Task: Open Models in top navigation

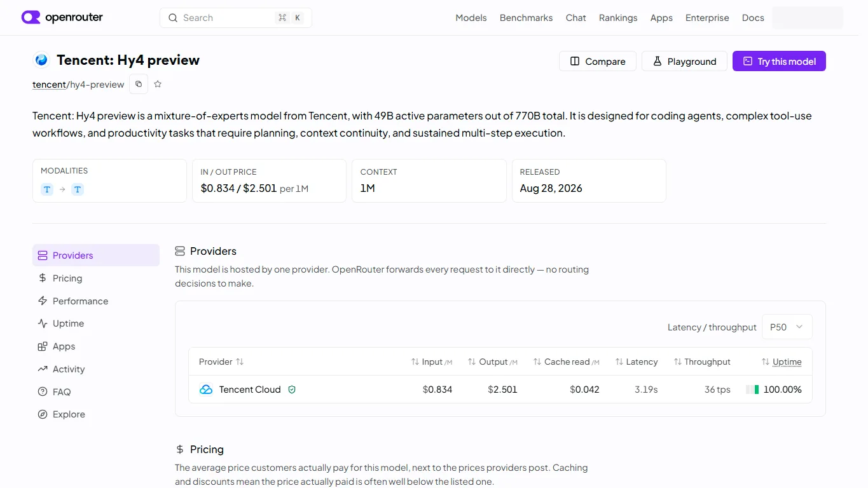Action: pyautogui.click(x=471, y=18)
